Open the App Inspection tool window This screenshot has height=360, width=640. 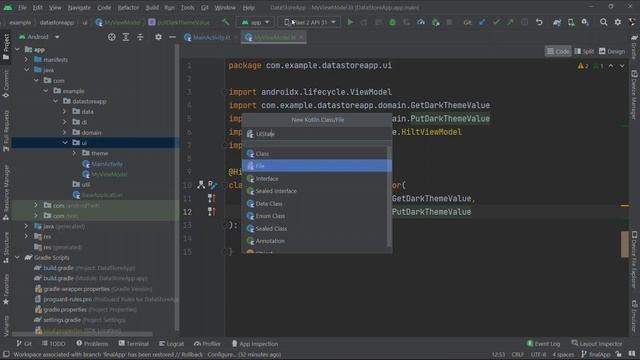point(255,344)
